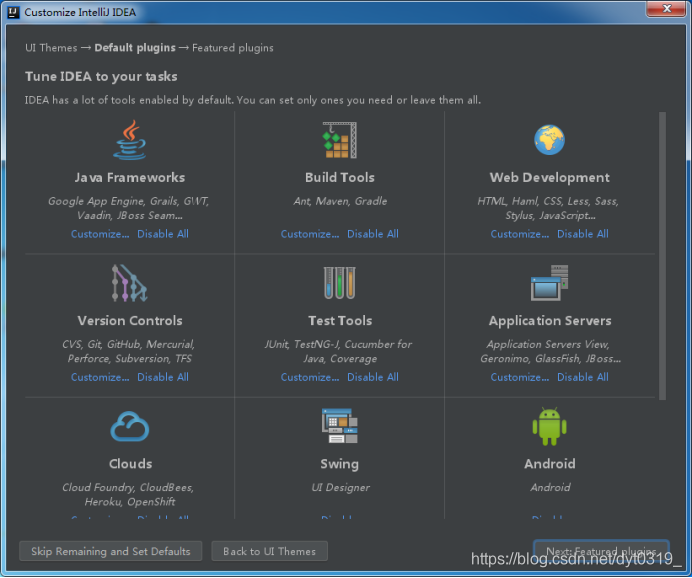The width and height of the screenshot is (692, 578).
Task: Go back to UI Themes button
Action: [x=269, y=552]
